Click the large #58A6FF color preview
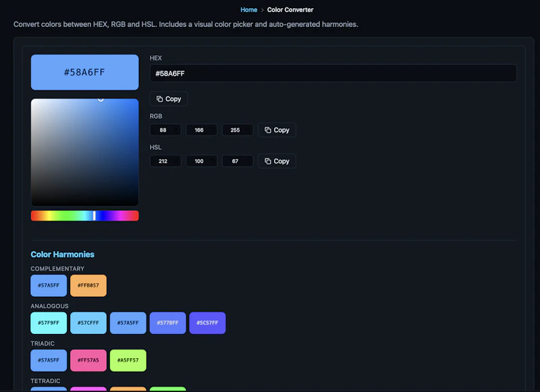This screenshot has height=392, width=540. coord(85,72)
